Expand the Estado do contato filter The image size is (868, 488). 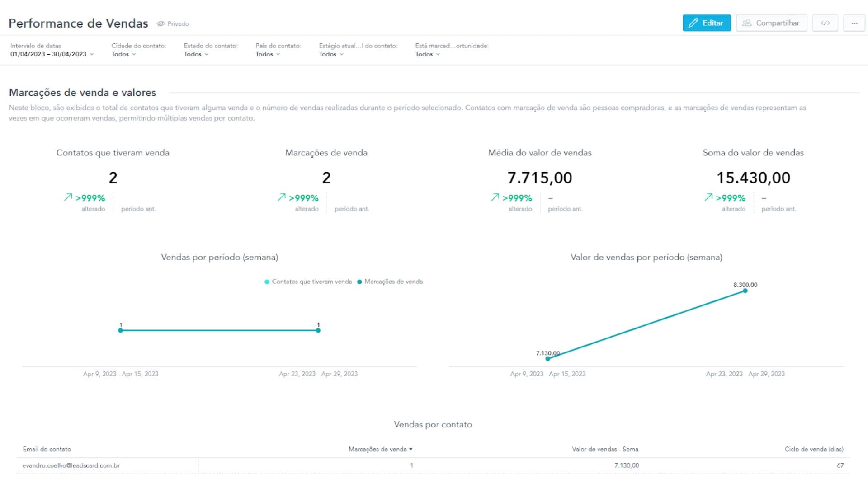click(x=196, y=54)
